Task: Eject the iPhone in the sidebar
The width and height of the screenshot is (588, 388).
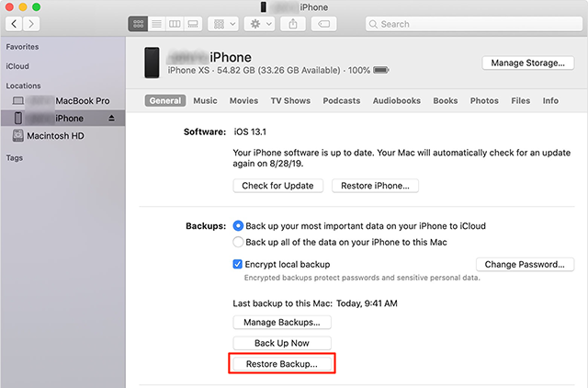Action: [112, 119]
